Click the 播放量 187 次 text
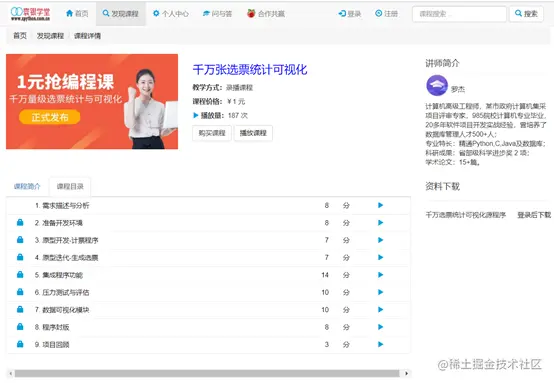The image size is (554, 383). tap(220, 115)
